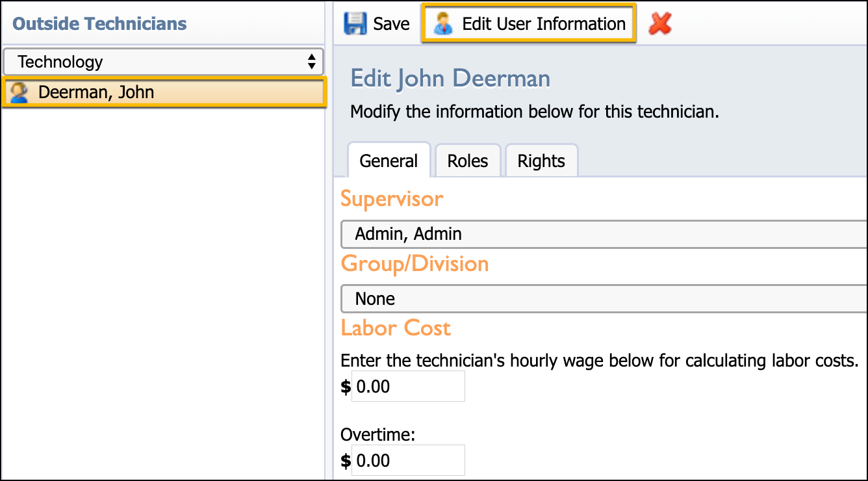Switch to the Rights tab
Image resolution: width=868 pixels, height=481 pixels.
541,161
